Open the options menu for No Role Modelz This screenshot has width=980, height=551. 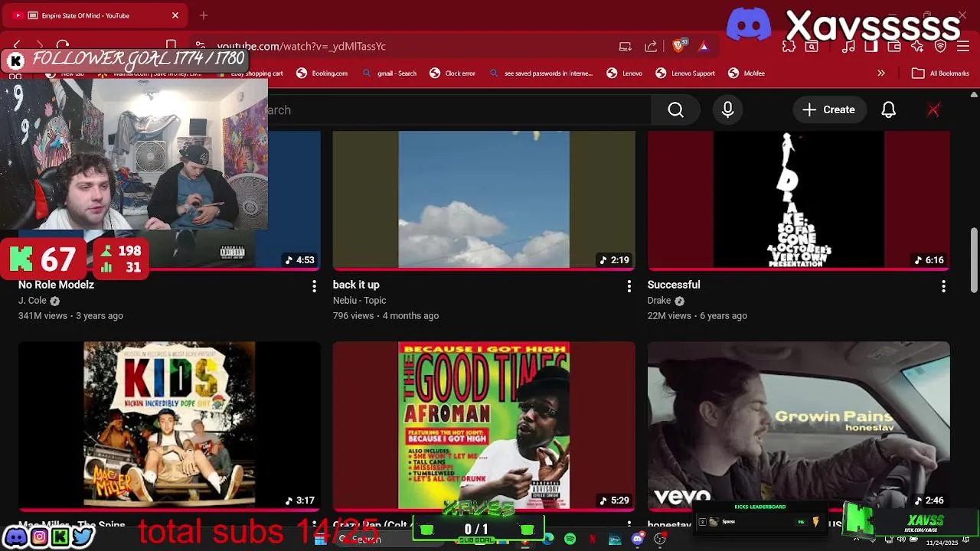pos(314,285)
